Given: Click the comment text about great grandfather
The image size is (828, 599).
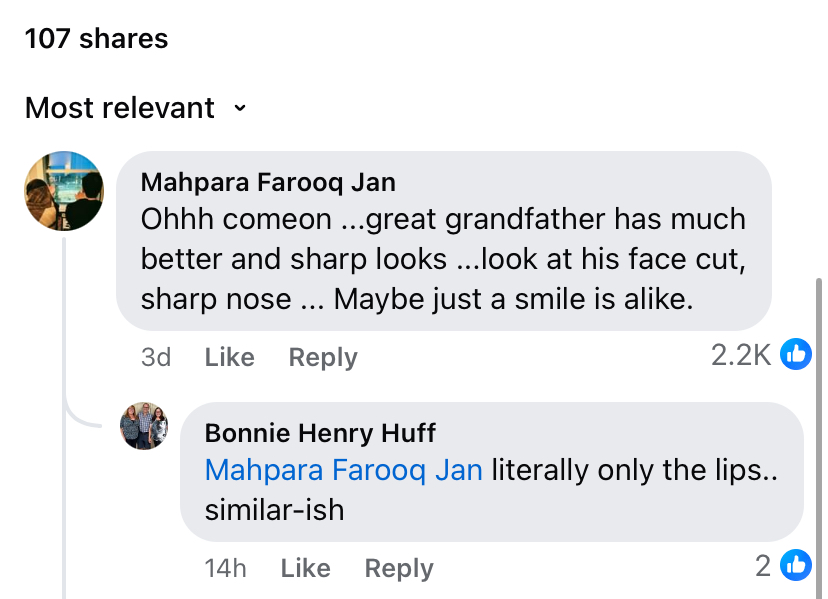Looking at the screenshot, I should (x=443, y=259).
